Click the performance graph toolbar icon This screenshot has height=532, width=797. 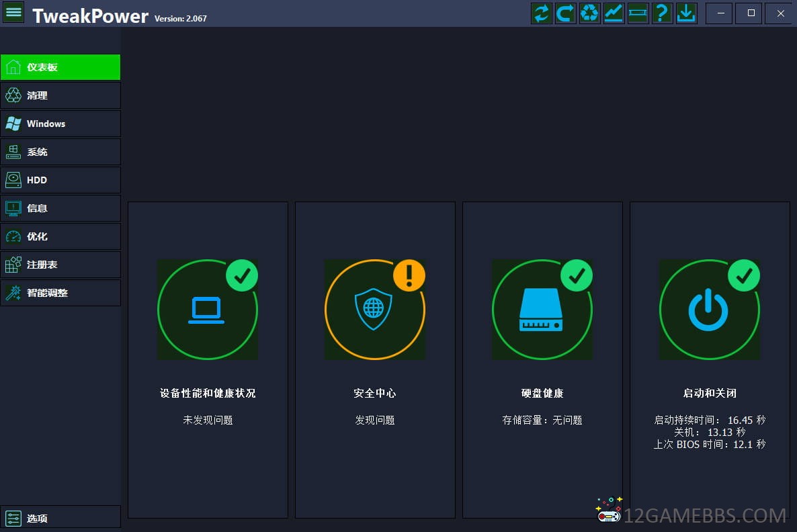pos(614,13)
